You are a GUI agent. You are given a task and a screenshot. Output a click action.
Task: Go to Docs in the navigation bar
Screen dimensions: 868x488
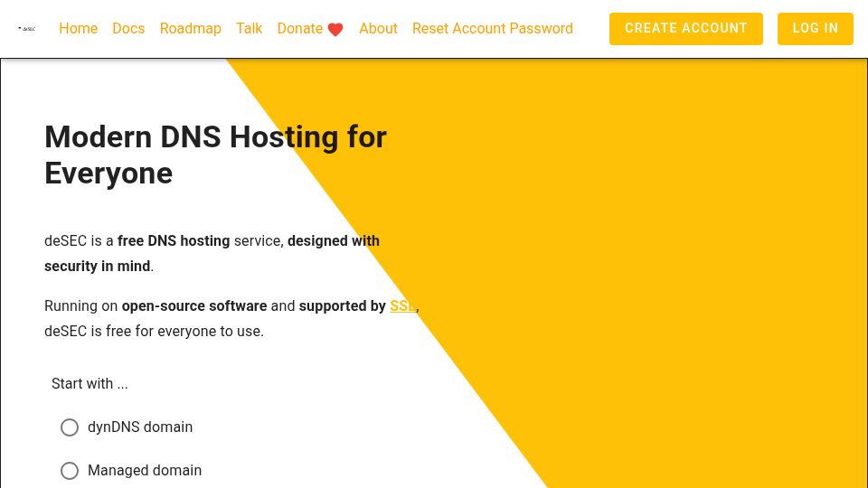click(x=128, y=28)
